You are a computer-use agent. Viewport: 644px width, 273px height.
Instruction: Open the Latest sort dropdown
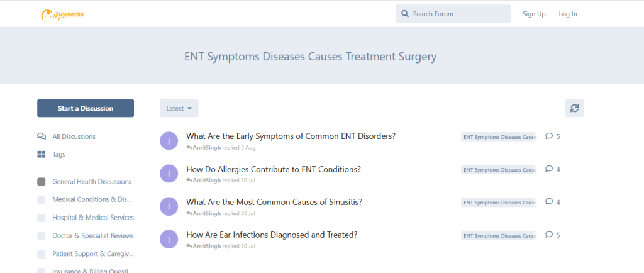coord(179,108)
